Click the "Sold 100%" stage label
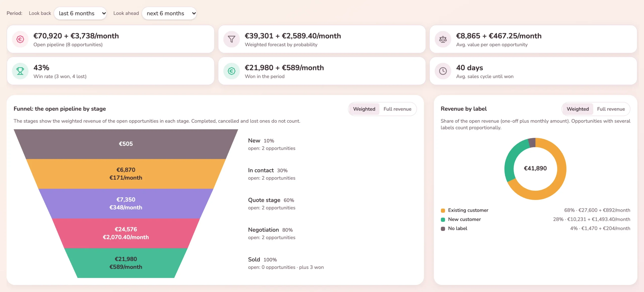 tap(262, 260)
